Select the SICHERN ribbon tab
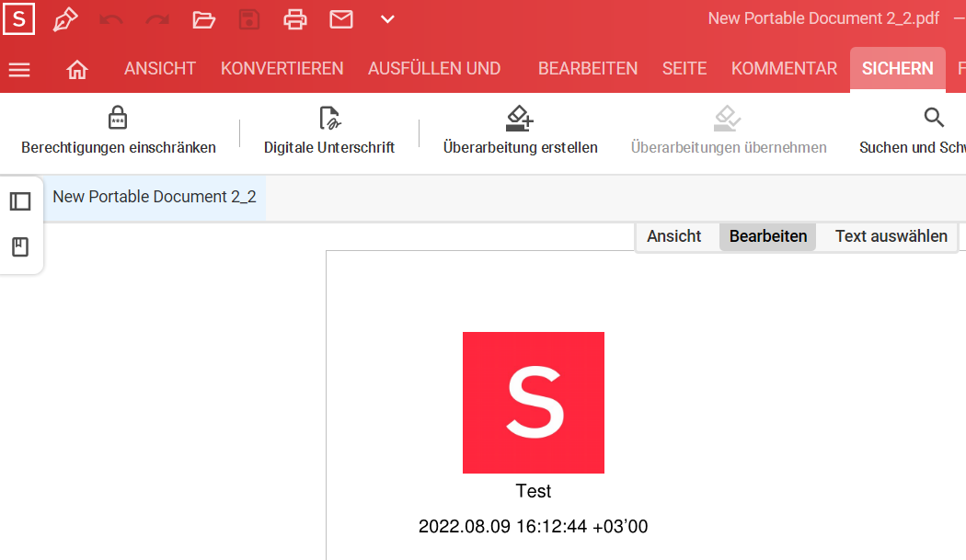This screenshot has height=560, width=966. coord(898,69)
